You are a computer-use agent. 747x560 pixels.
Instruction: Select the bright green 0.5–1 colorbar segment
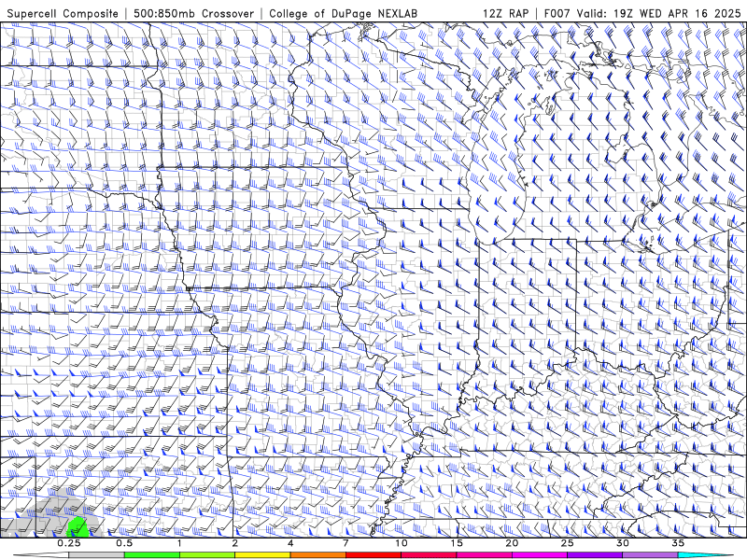click(x=151, y=555)
